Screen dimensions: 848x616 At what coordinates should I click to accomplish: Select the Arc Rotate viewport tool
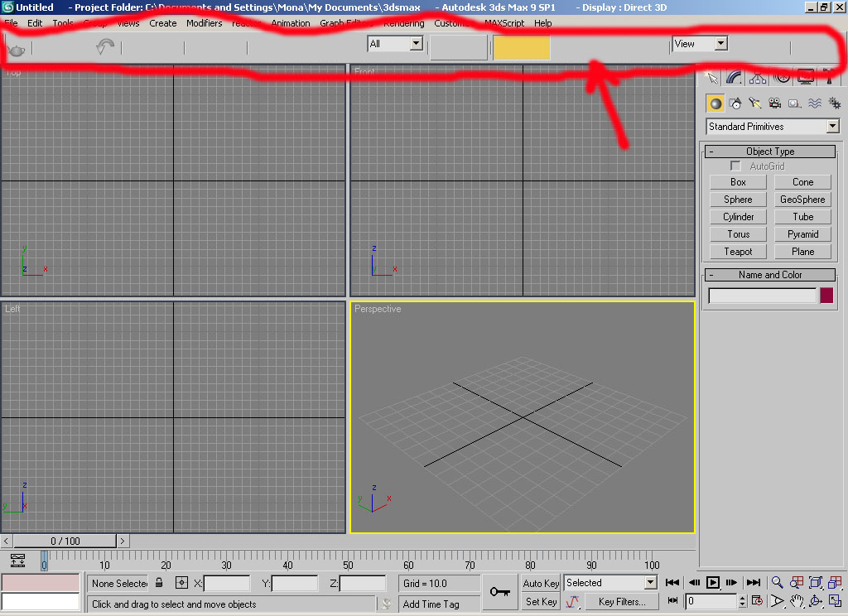point(816,601)
